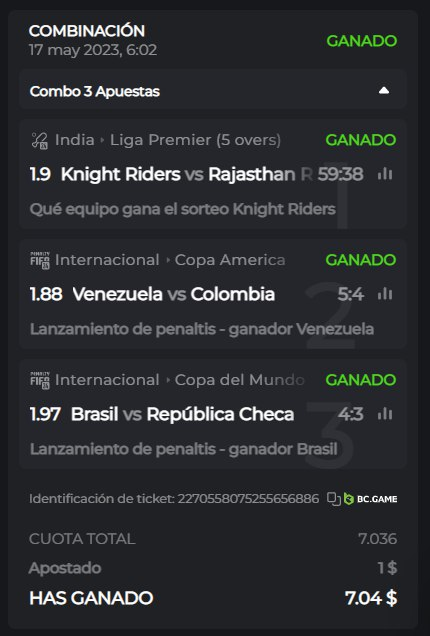Click the BC.GAME logo
Screen dimensions: 430x636
370,499
